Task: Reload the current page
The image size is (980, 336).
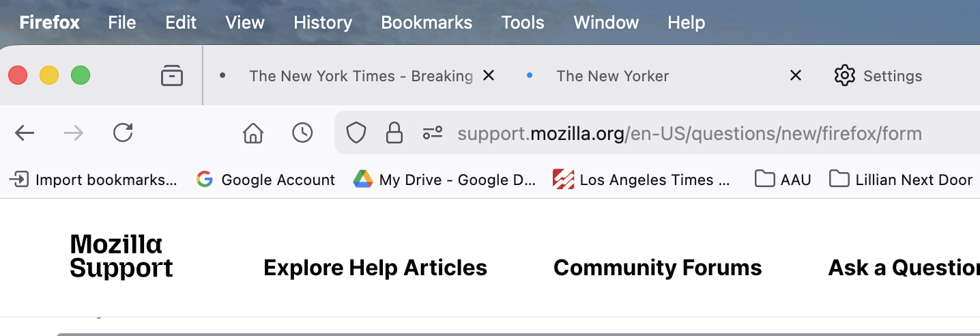Action: click(x=123, y=133)
